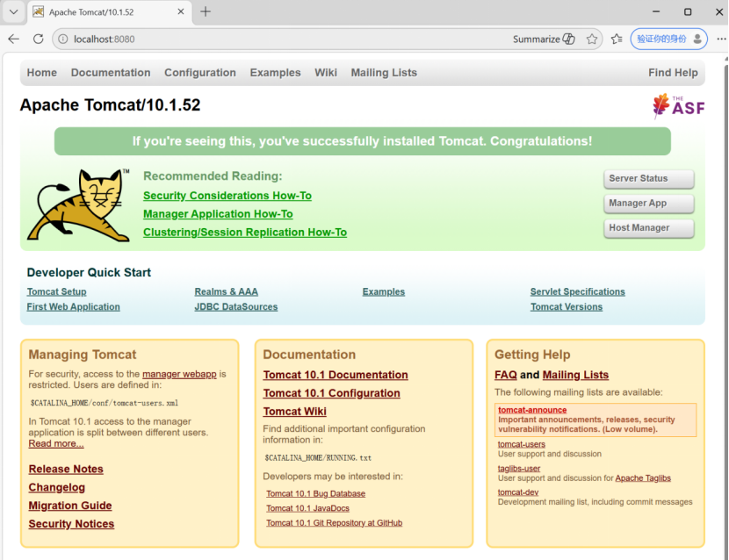Open JDBC DataSources link

[x=236, y=306]
